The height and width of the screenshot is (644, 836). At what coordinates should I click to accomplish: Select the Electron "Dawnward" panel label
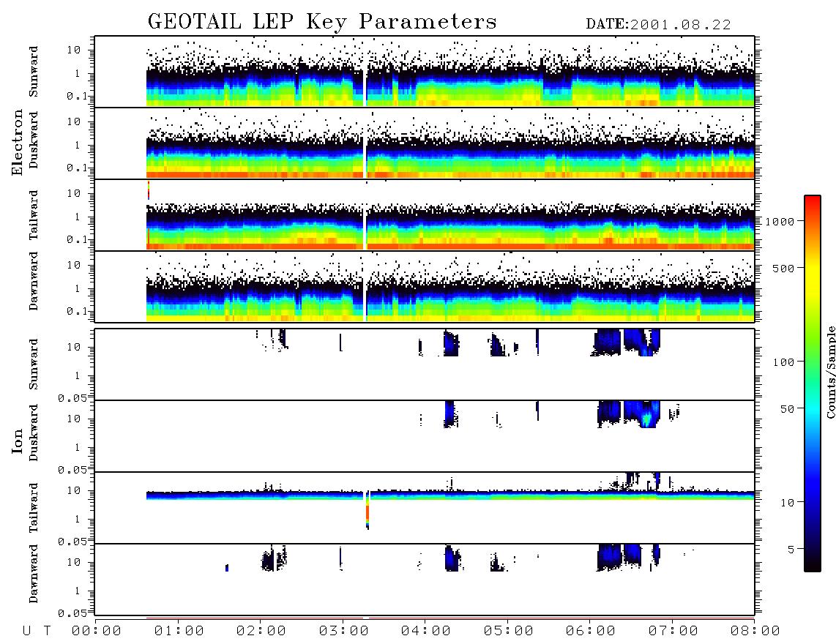[x=34, y=281]
